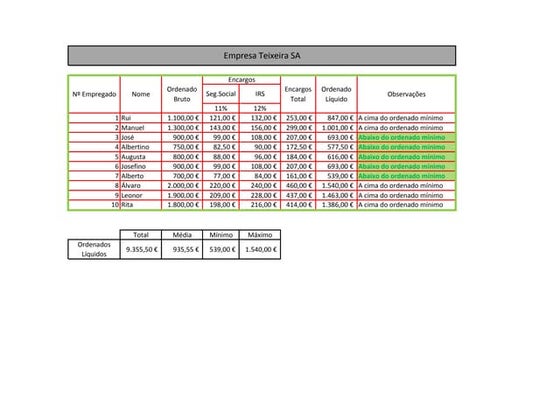Image resolution: width=560 pixels, height=396 pixels.
Task: Select the name cell 'Álvaro'
Action: tap(141, 186)
